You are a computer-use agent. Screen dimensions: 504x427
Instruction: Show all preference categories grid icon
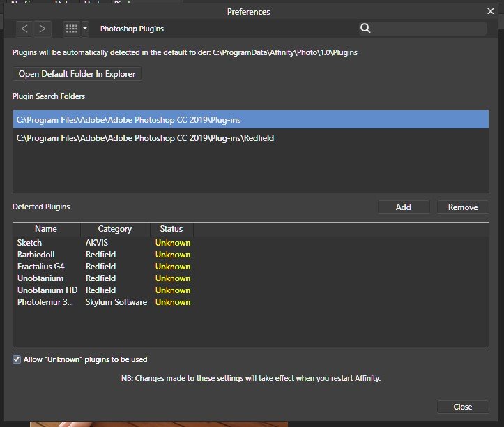(x=72, y=29)
